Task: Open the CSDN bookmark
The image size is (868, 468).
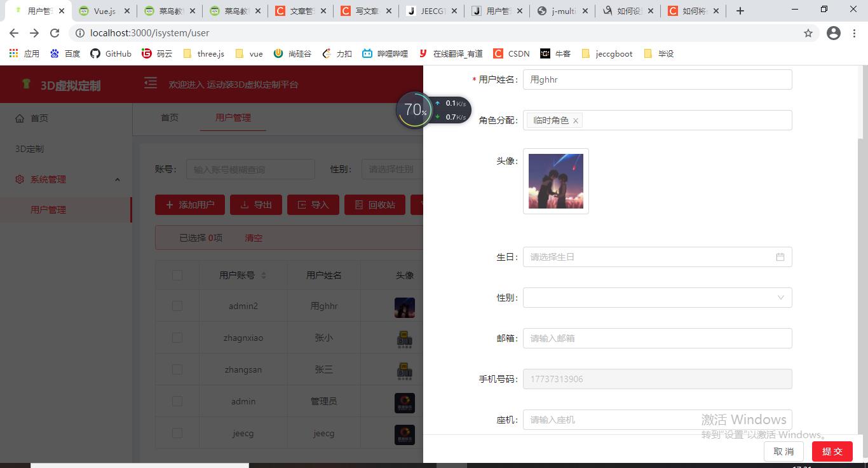Action: [512, 53]
